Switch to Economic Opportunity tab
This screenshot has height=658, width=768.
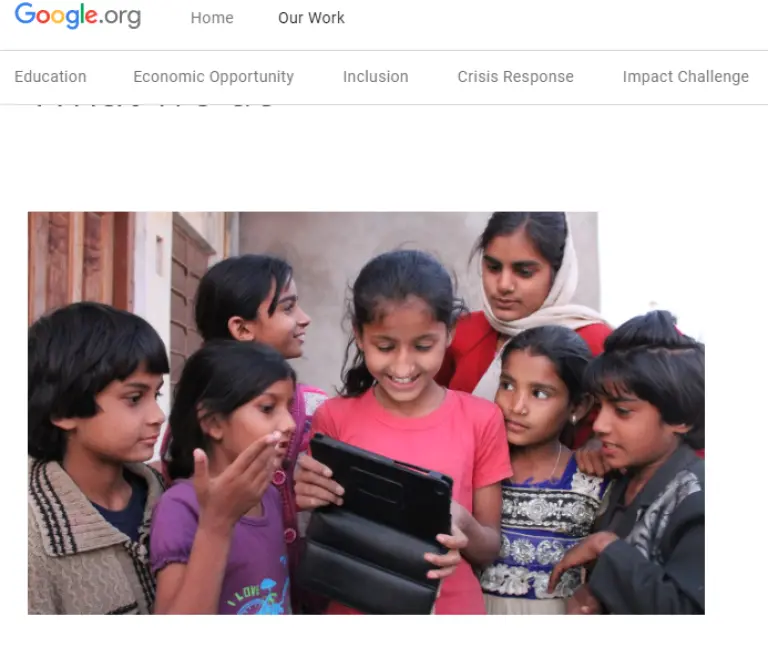[x=214, y=77]
